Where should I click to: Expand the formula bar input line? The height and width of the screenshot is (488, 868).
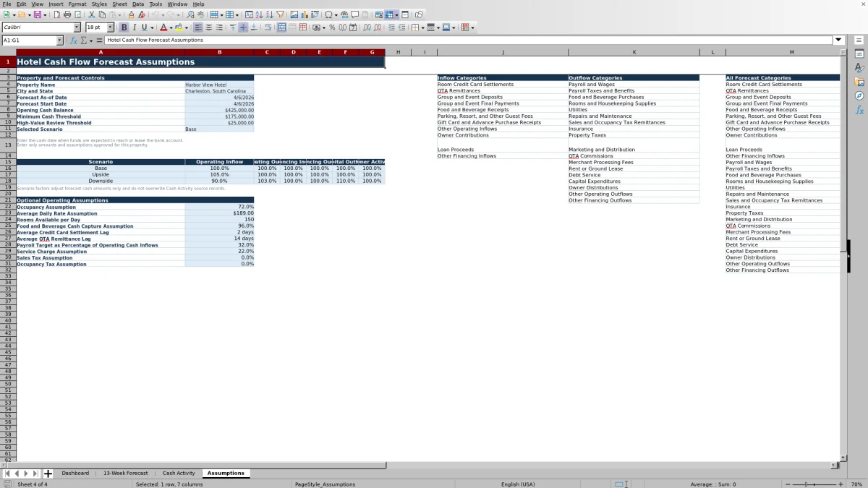(x=838, y=40)
